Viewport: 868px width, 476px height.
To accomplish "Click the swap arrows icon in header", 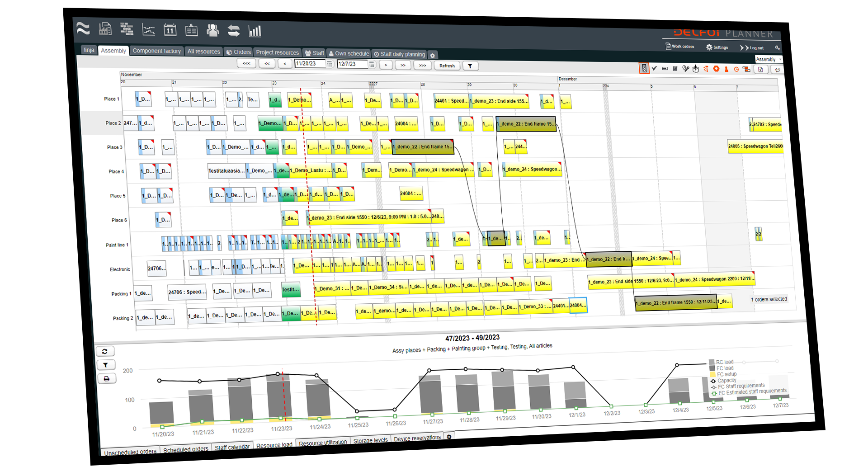I will click(234, 31).
